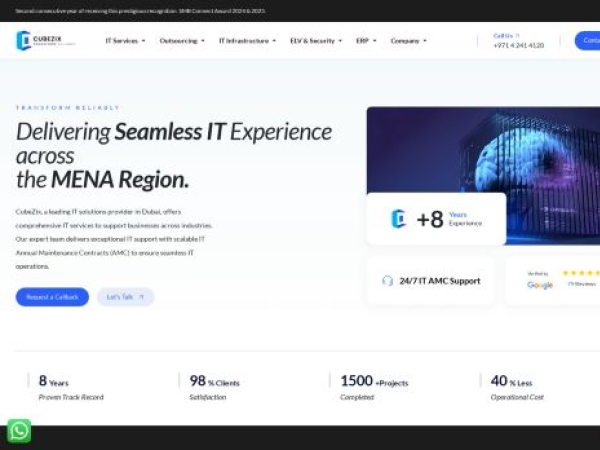Expand the IT Infrastructure dropdown menu
Viewport: 600px width, 450px height.
(x=247, y=41)
